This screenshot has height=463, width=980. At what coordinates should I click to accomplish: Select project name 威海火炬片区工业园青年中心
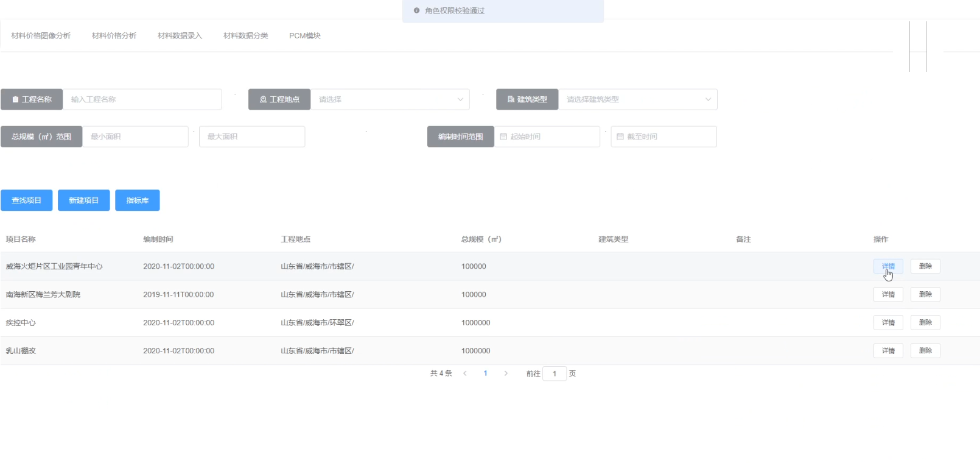[54, 266]
